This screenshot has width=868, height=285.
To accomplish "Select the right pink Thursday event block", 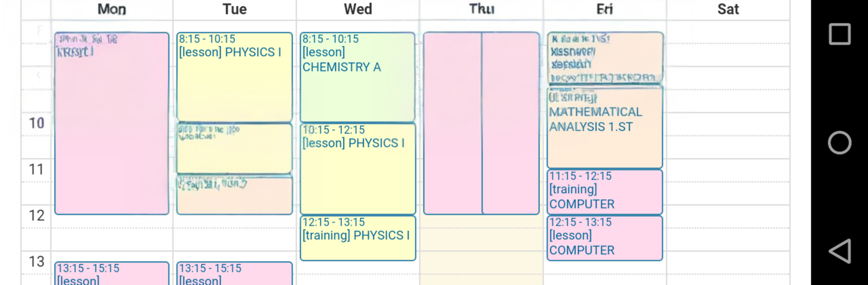I will click(510, 123).
